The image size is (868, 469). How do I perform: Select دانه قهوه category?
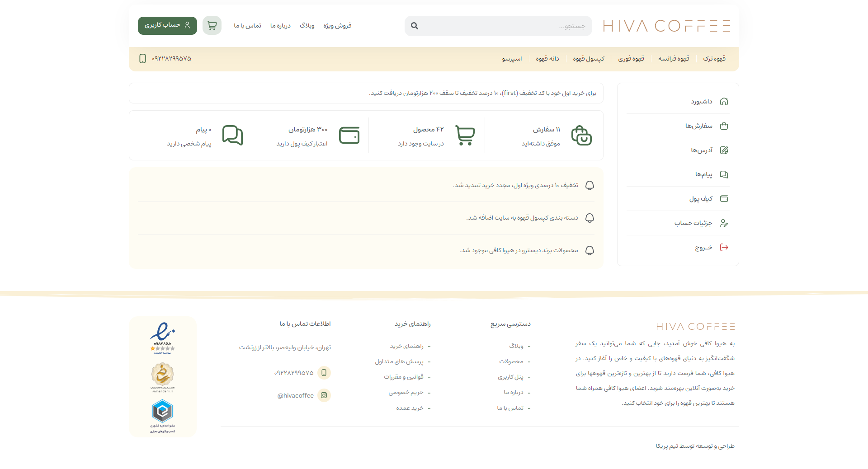click(x=547, y=59)
